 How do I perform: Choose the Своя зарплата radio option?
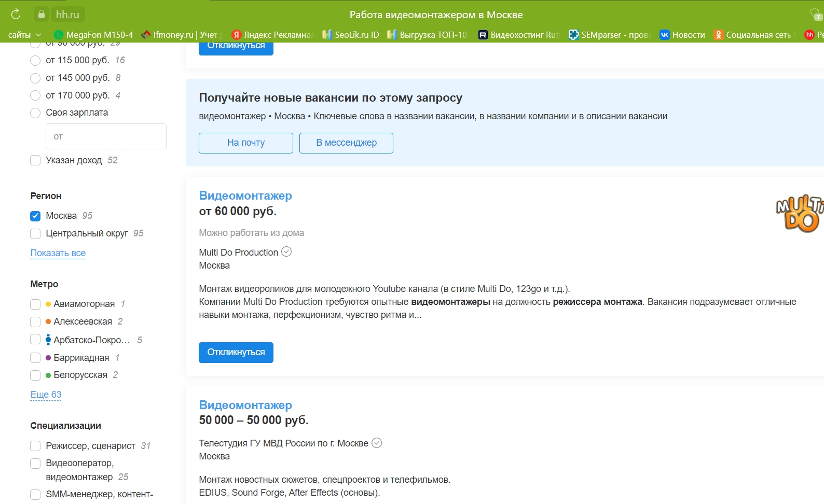pyautogui.click(x=35, y=113)
